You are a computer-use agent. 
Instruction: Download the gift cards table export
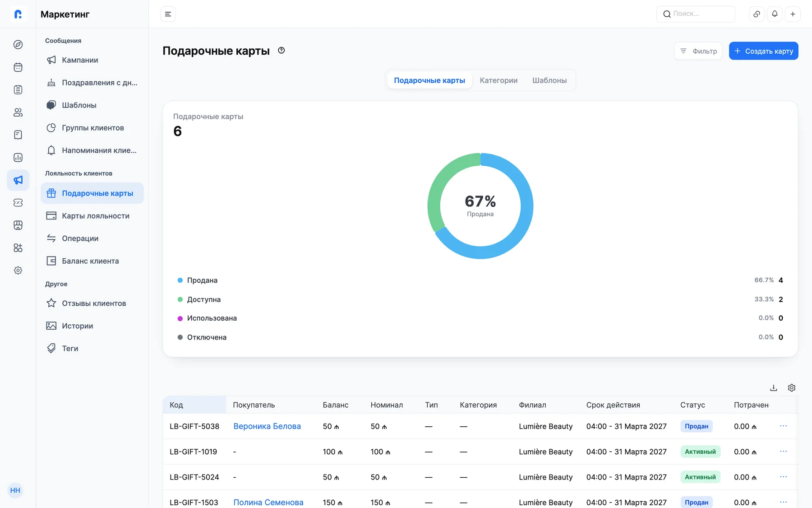pyautogui.click(x=774, y=388)
